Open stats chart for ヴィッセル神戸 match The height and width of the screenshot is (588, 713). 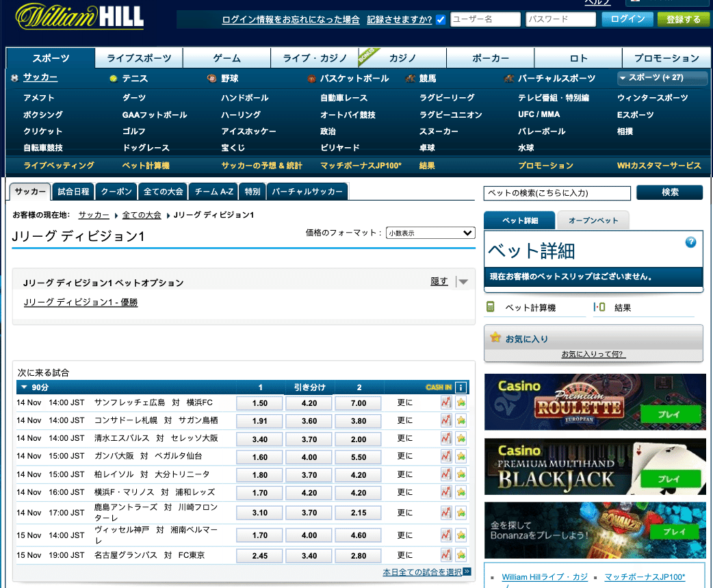pyautogui.click(x=446, y=535)
